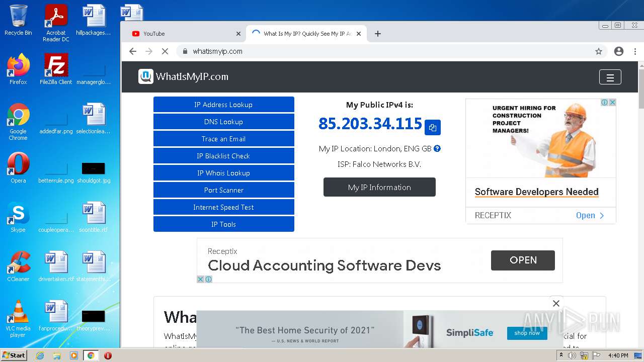Launch VLC media player shortcut
Viewport: 644px width, 362px height.
click(18, 319)
